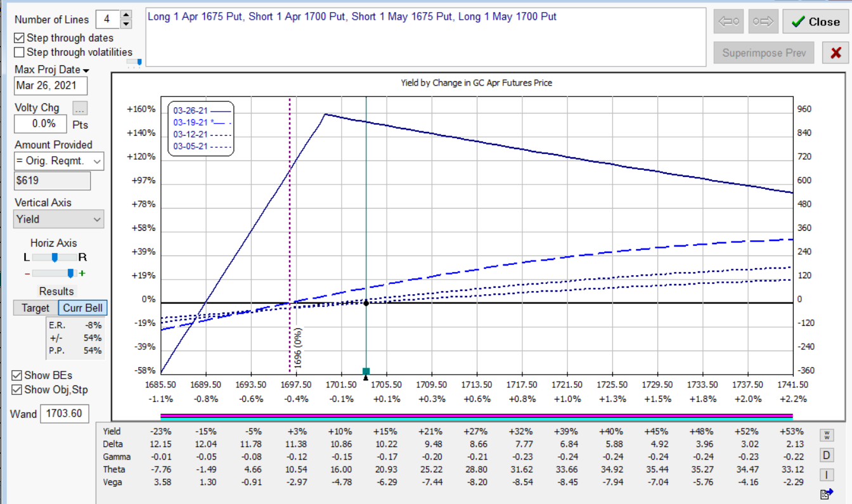The image size is (852, 504).
Task: Click the 'D' button beside the Greeks table
Action: 827,455
